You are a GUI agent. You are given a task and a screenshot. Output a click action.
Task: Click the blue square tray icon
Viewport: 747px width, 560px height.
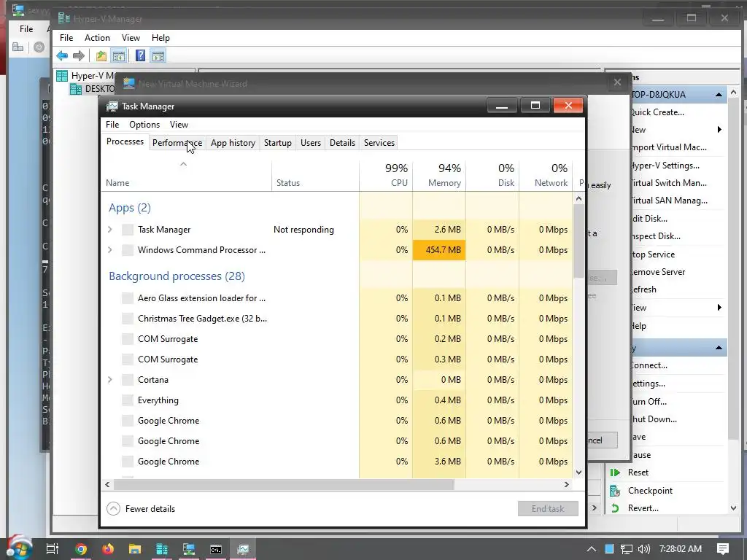click(609, 549)
